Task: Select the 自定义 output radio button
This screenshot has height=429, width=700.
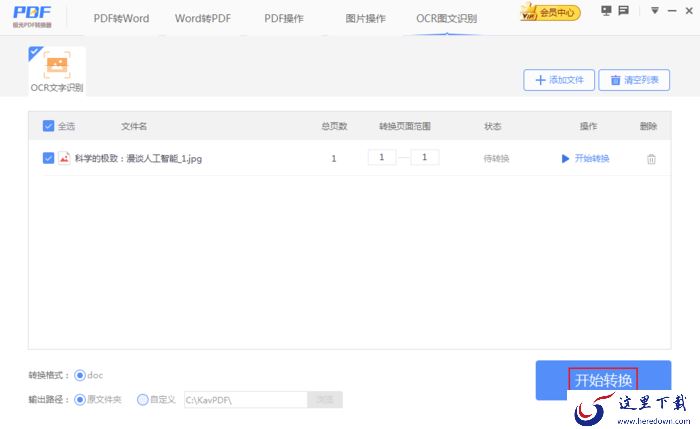Action: click(142, 400)
